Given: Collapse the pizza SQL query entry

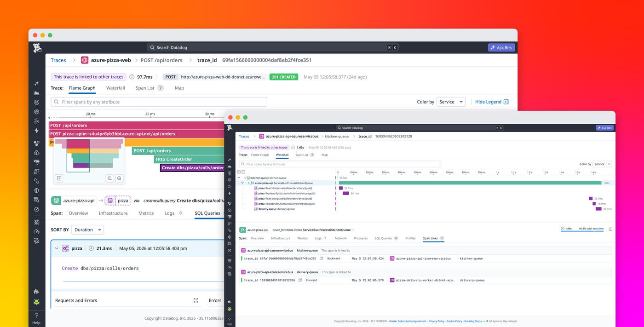Looking at the screenshot, I should (x=57, y=248).
